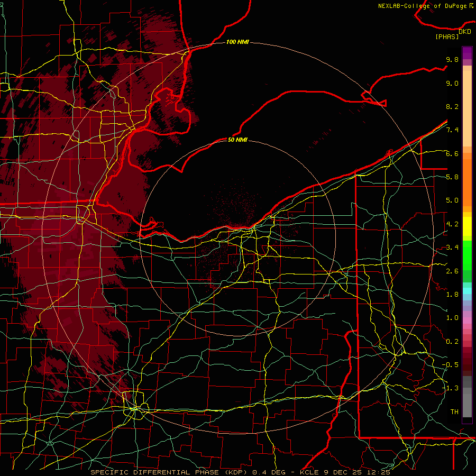Click the [PHAS] product label
Viewport: 476px width, 476px height.
click(x=447, y=36)
